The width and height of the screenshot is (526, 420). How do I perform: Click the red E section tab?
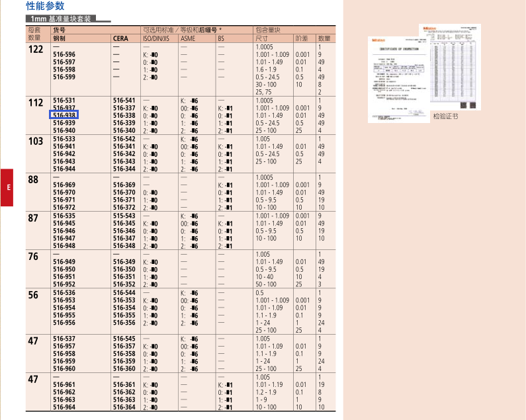(x=7, y=187)
